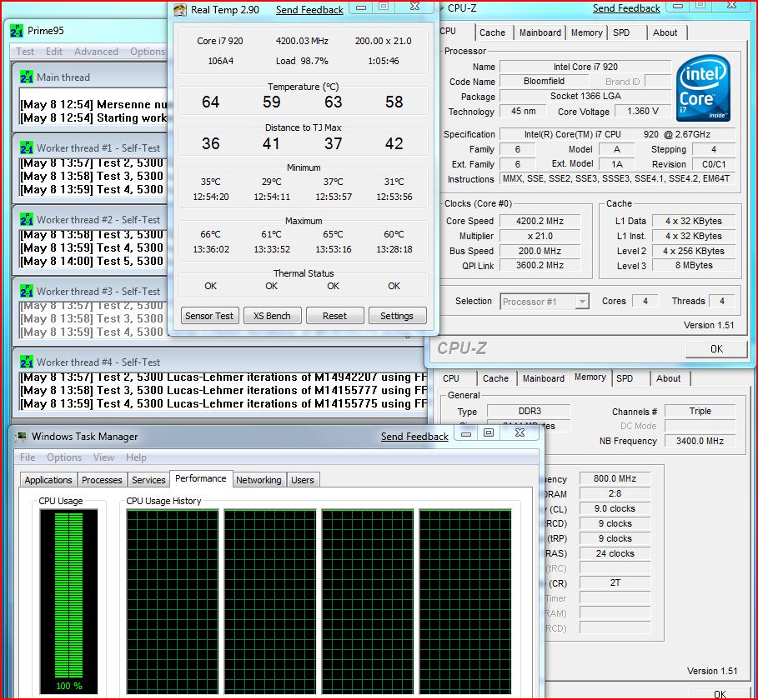This screenshot has width=758, height=700.
Task: Click Send Feedback link in Real Temp
Action: [309, 10]
